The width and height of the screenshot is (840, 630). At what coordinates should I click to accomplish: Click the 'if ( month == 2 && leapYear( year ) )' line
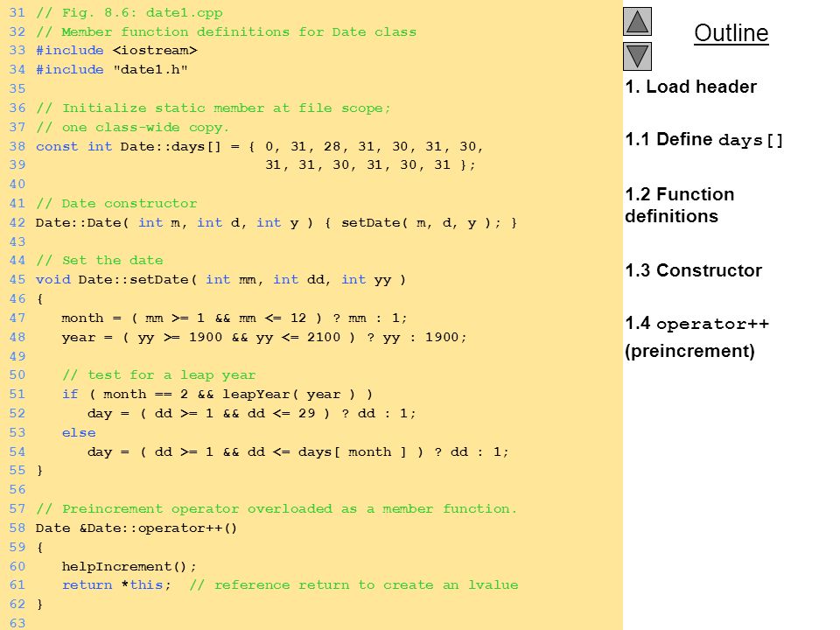pos(217,395)
